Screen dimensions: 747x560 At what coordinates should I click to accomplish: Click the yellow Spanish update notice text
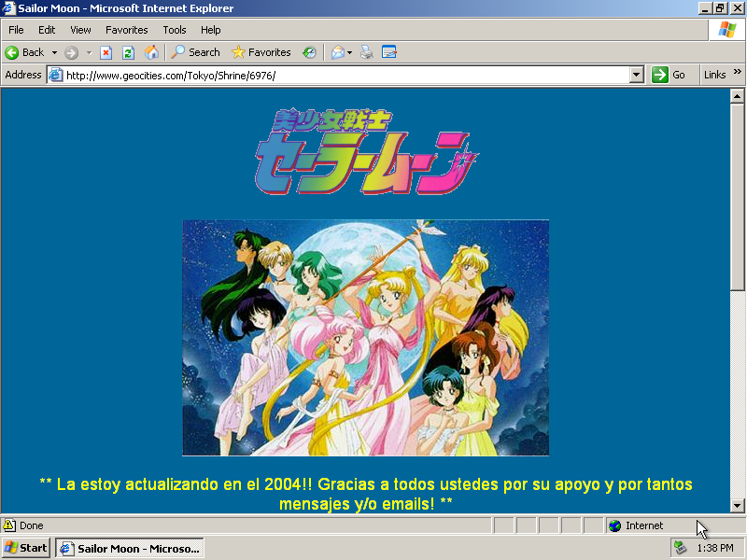pyautogui.click(x=366, y=494)
